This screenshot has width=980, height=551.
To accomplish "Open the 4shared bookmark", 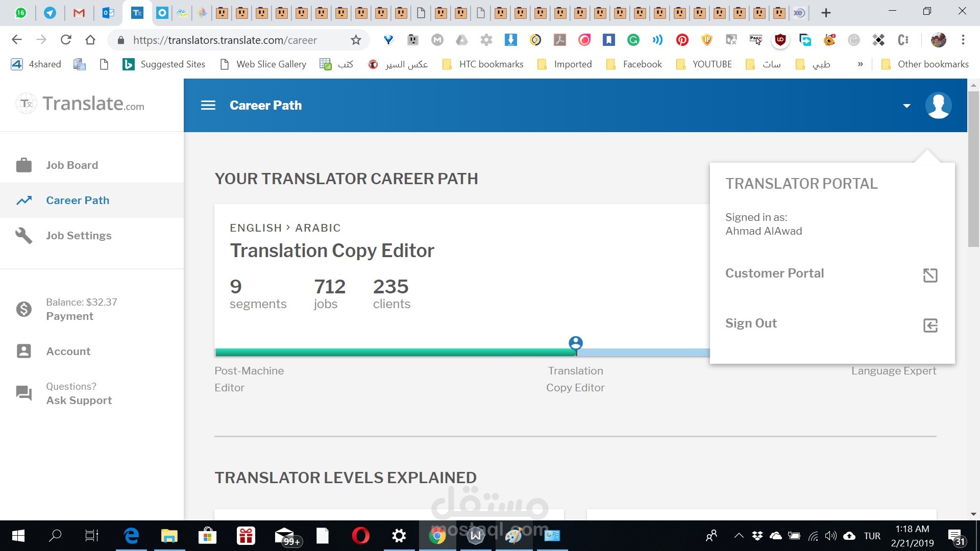I will point(36,64).
